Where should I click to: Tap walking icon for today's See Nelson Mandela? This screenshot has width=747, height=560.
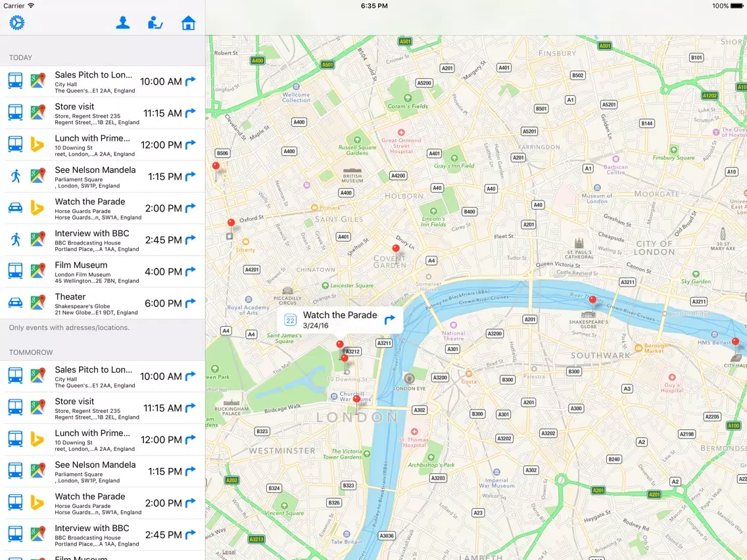pos(16,175)
